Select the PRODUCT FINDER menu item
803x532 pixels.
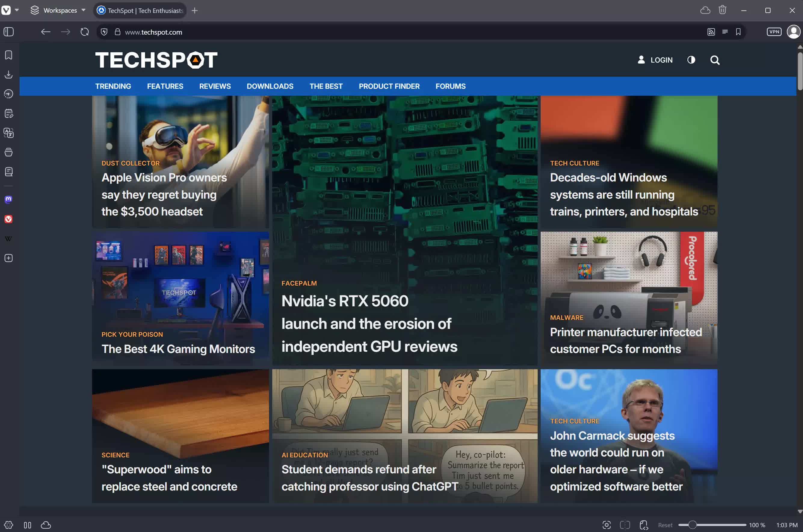[x=389, y=86]
